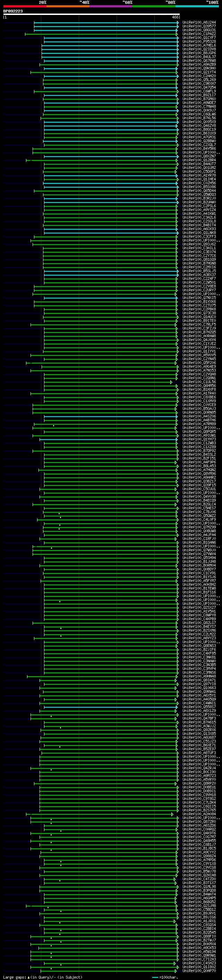Viewport: 222px width, 980px height.
Task: Select label UniRef100_C4L0F9
Action: [x=199, y=519]
